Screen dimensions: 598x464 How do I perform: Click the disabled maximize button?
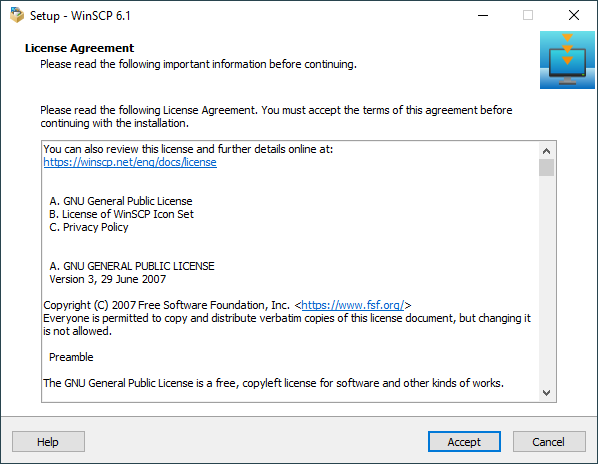(x=528, y=16)
